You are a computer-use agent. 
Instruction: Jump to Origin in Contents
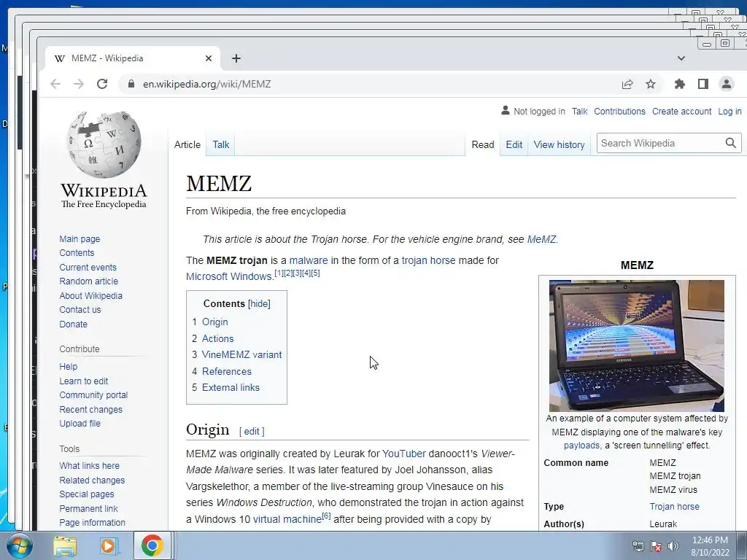(215, 322)
